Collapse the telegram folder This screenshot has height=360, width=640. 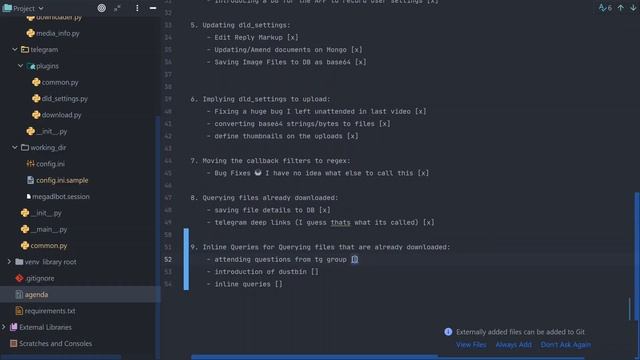pos(15,49)
